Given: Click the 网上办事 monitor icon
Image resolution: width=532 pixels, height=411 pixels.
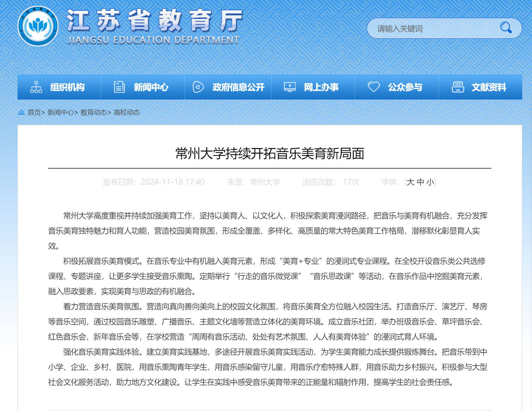Looking at the screenshot, I should 290,87.
